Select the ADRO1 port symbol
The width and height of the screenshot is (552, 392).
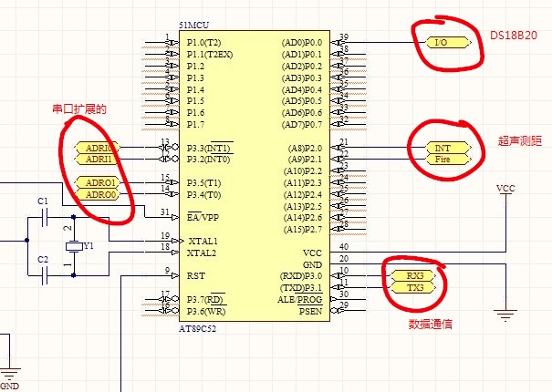pos(99,182)
